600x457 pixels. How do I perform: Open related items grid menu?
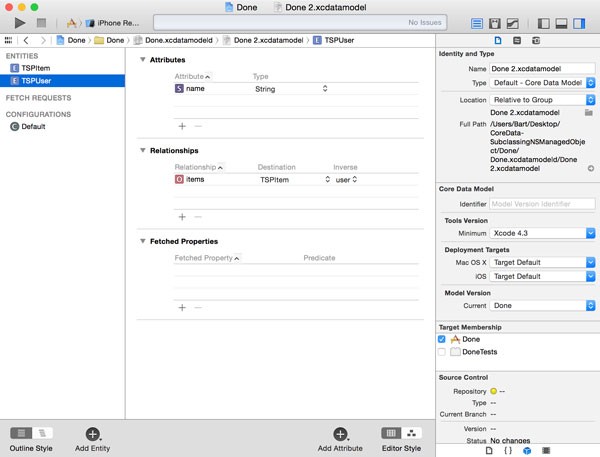click(x=8, y=40)
